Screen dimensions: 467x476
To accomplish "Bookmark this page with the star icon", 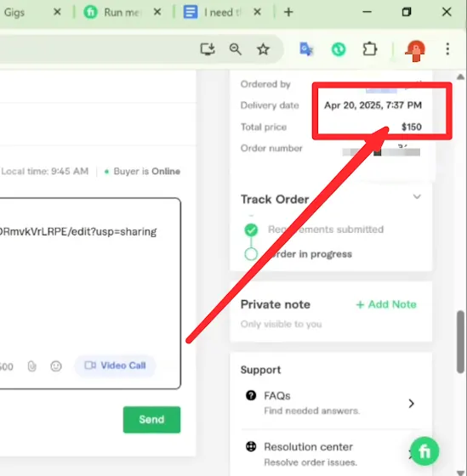I will pos(263,49).
